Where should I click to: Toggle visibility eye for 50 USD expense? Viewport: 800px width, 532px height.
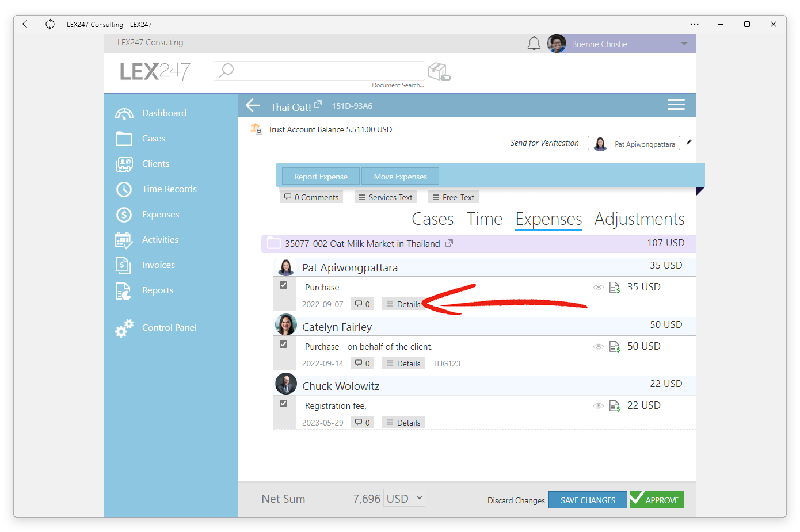[x=599, y=347]
